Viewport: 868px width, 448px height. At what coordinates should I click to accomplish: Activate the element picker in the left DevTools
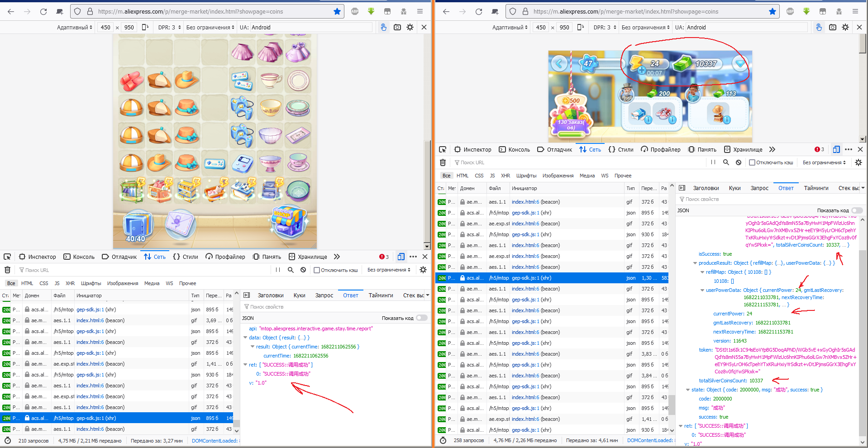click(x=7, y=257)
